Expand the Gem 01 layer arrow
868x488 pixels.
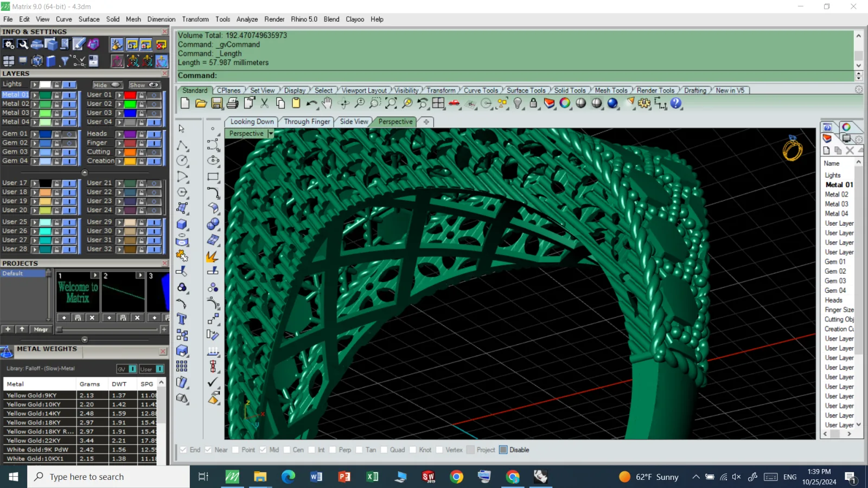(x=35, y=134)
